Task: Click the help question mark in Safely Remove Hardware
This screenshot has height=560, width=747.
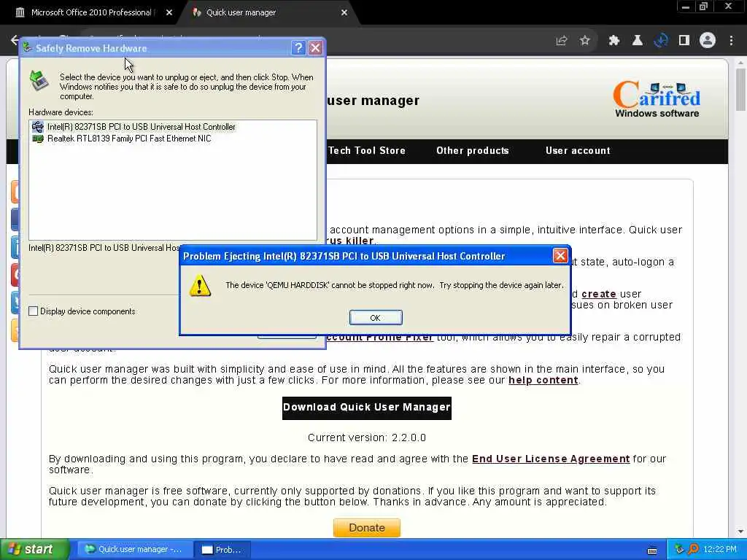Action: [298, 47]
